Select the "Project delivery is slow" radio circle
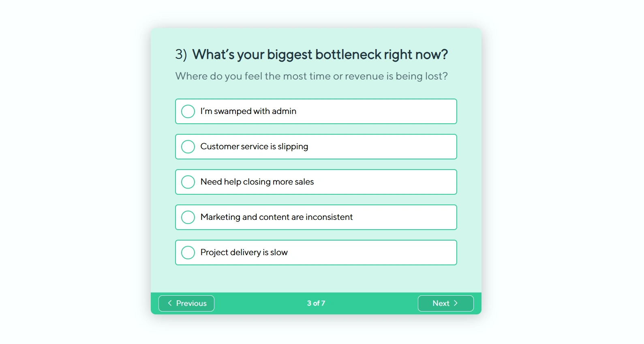Image resolution: width=644 pixels, height=344 pixels. [x=188, y=252]
